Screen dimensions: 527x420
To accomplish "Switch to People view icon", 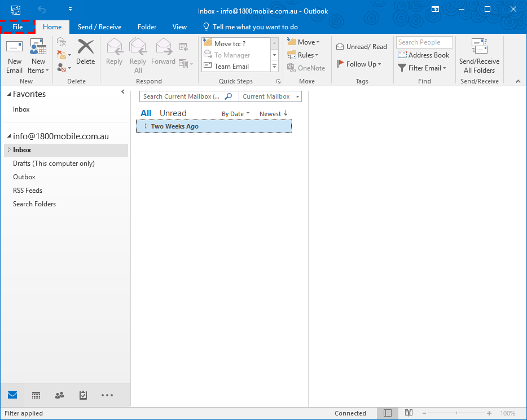I will click(59, 395).
